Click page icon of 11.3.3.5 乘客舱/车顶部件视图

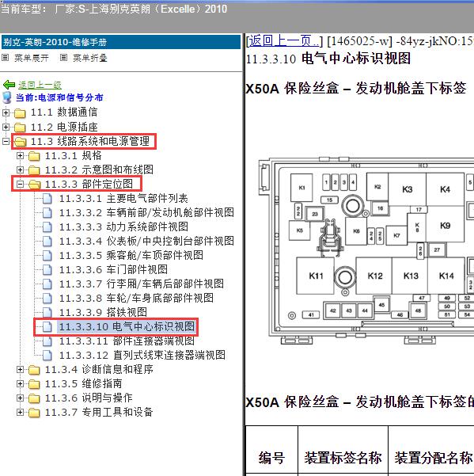click(x=47, y=256)
